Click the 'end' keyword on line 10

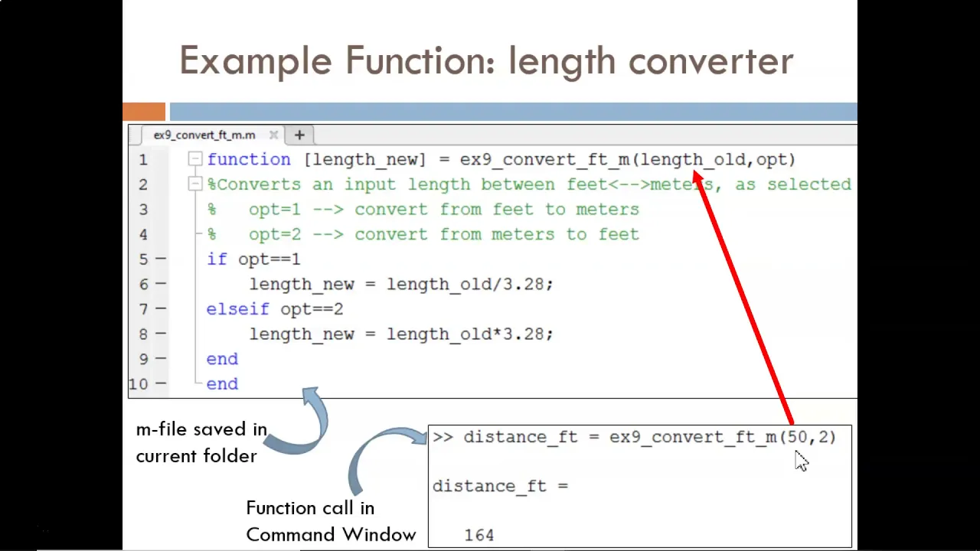click(222, 383)
